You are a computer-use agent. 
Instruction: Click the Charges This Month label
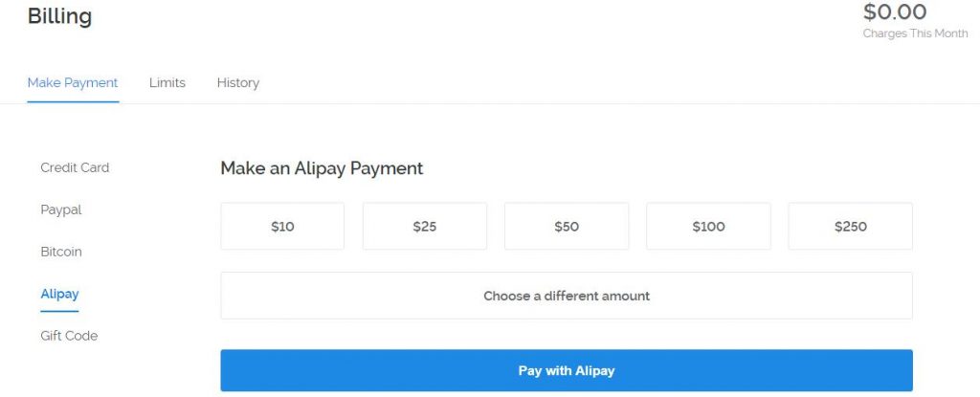[915, 33]
